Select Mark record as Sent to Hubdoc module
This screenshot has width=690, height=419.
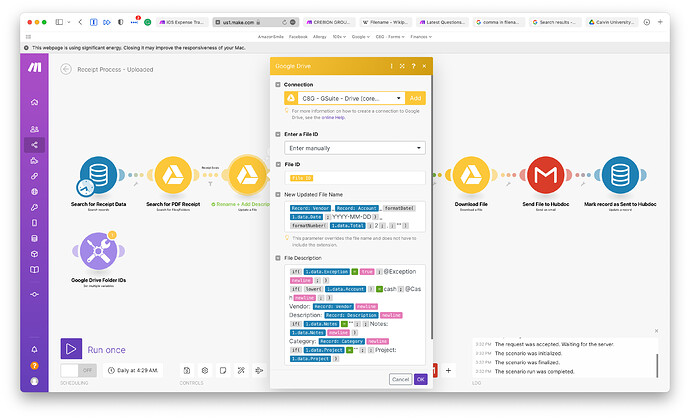[x=620, y=175]
